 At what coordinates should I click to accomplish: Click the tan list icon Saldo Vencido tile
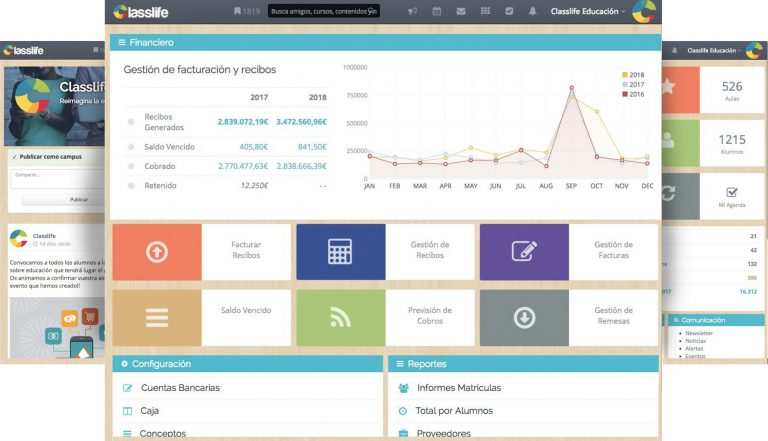click(157, 318)
